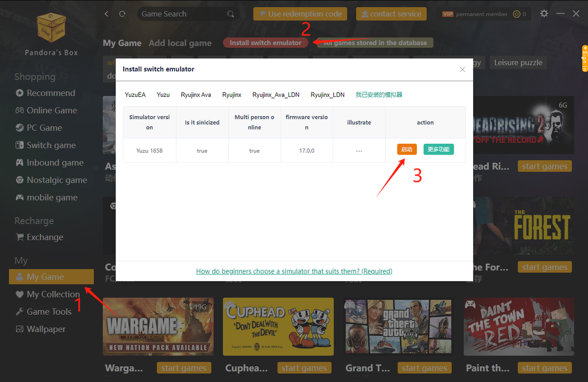Start games for Wargame
588x382 pixels.
click(x=184, y=368)
